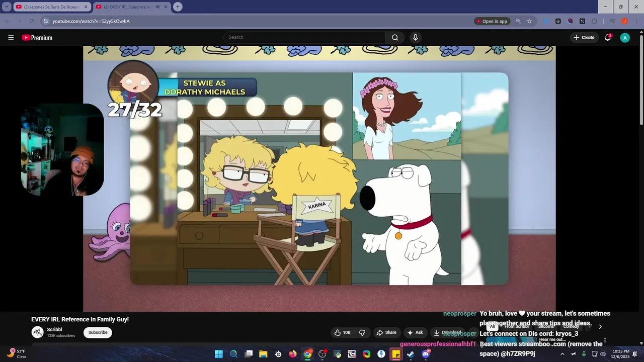This screenshot has height=362, width=644.
Task: Open the Windows Start menu
Action: click(219, 354)
